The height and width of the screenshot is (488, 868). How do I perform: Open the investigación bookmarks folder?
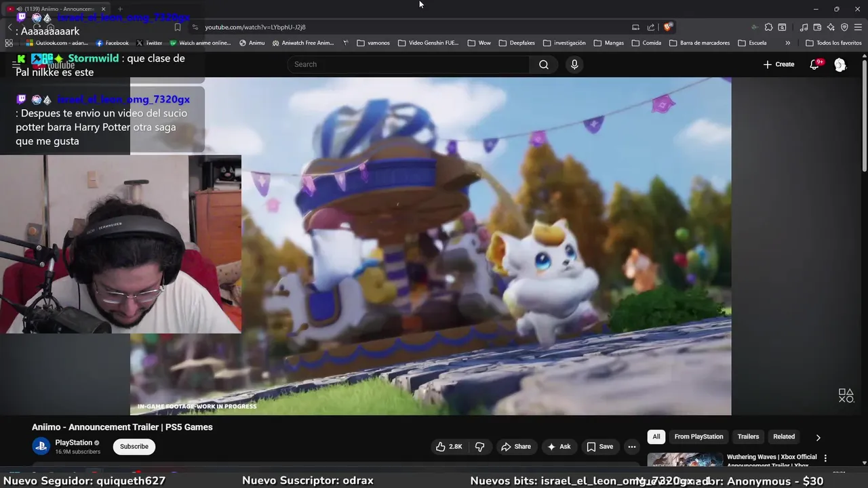pos(564,43)
